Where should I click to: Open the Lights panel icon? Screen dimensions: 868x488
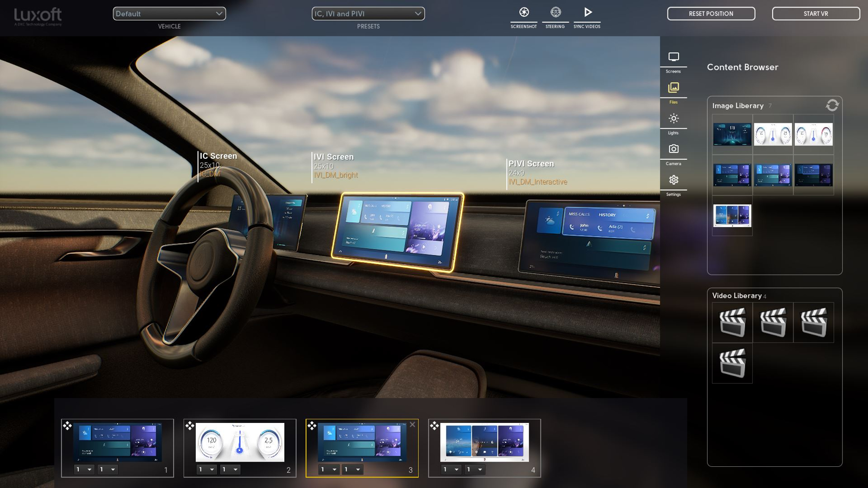pos(673,118)
